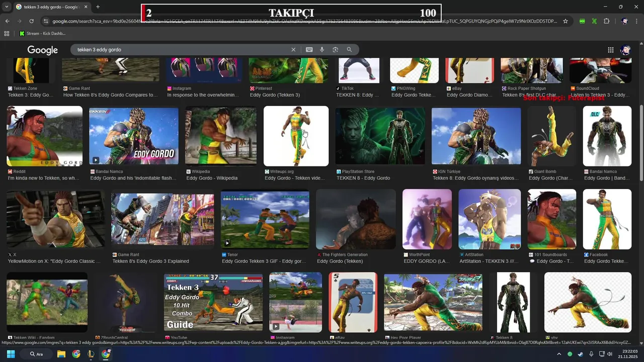
Task: Open Bandai Namco EDDY GORDO video thumbnail
Action: pyautogui.click(x=134, y=136)
